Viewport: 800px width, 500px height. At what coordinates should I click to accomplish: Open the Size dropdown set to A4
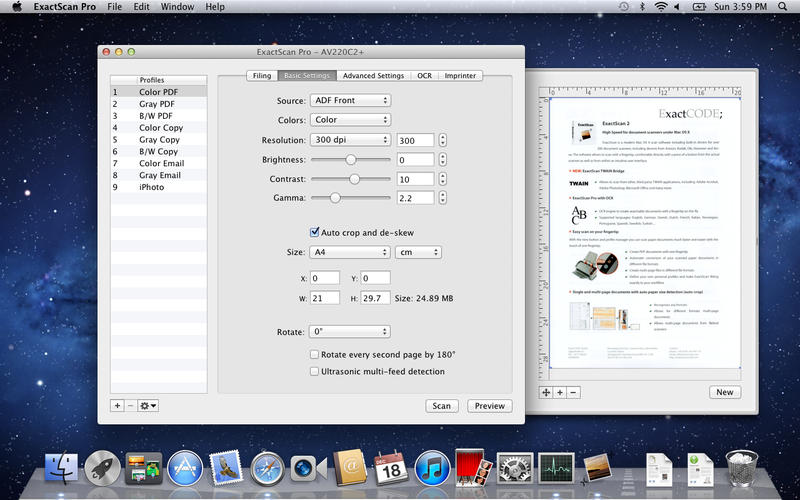[x=350, y=252]
